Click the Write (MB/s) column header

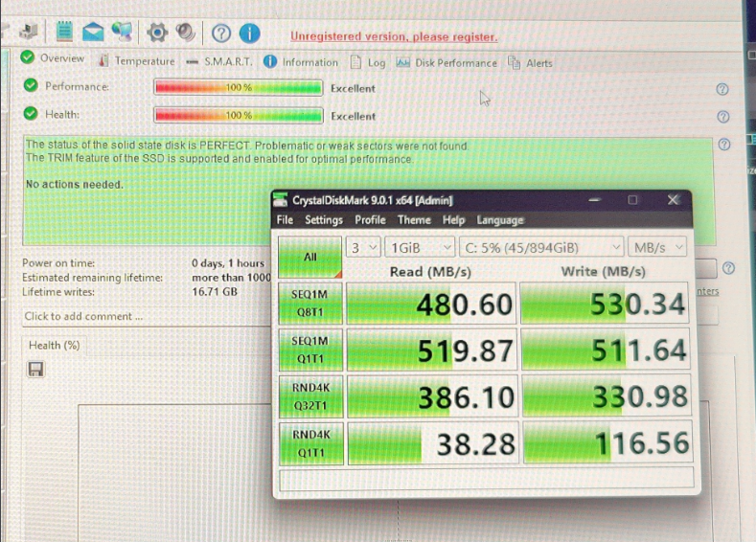pyautogui.click(x=603, y=271)
